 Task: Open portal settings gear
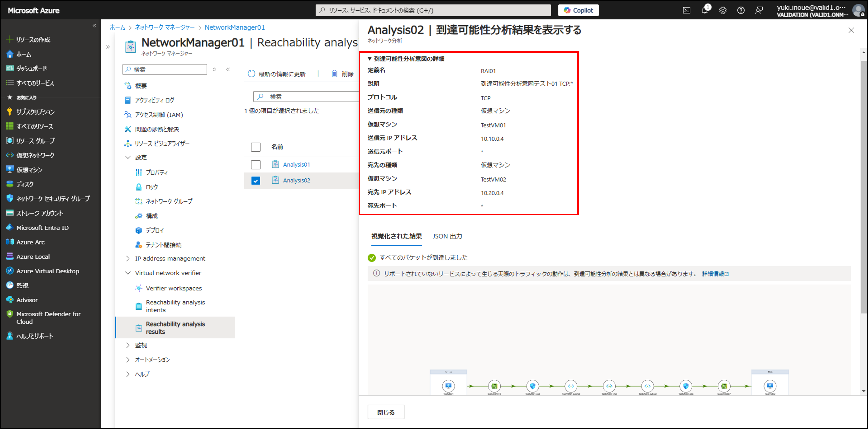click(723, 10)
